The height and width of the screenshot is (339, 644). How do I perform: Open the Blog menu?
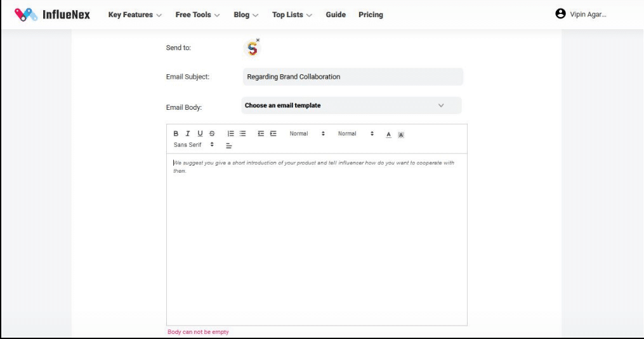pos(246,15)
